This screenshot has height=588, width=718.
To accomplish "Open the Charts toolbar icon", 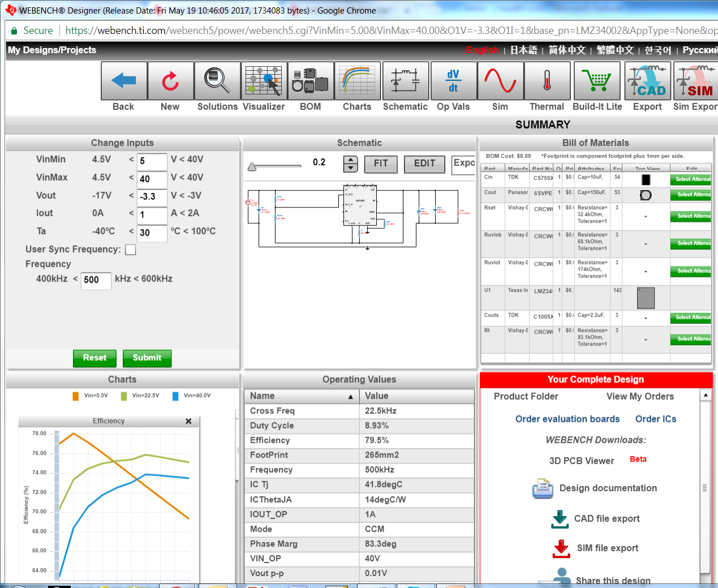I will (x=357, y=81).
